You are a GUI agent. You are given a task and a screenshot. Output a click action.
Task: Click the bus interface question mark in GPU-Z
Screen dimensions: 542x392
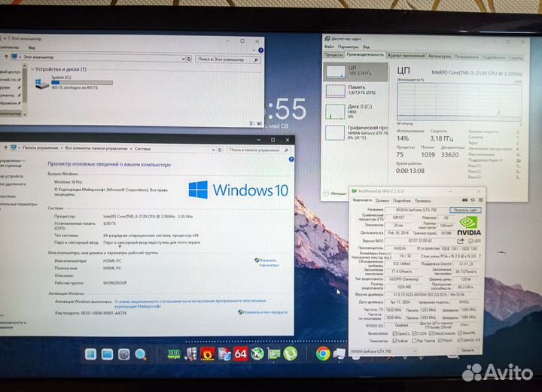(x=480, y=257)
